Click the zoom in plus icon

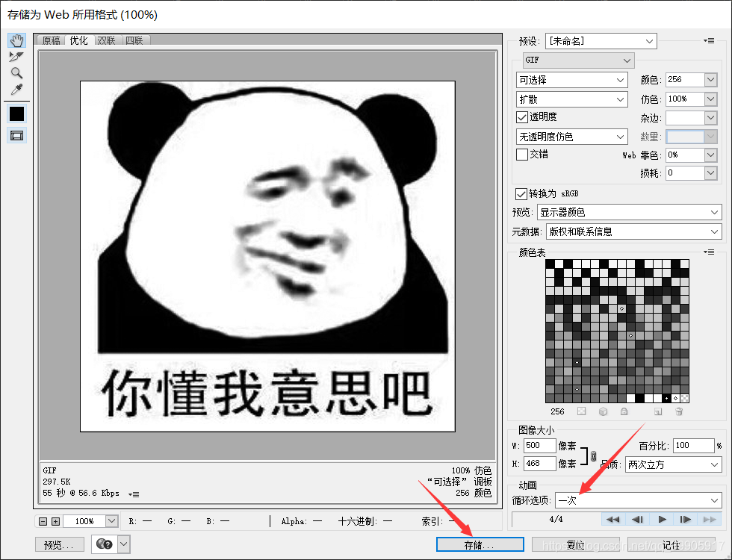[x=55, y=521]
